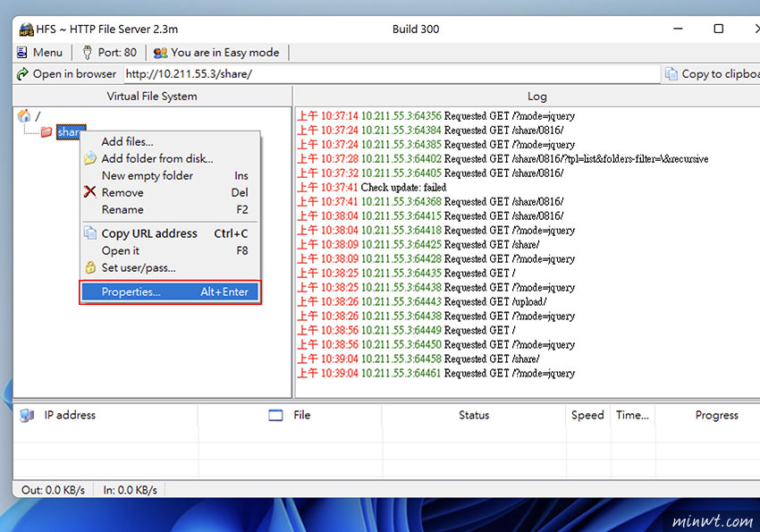
Task: Click the Easy mode users icon
Action: point(160,53)
